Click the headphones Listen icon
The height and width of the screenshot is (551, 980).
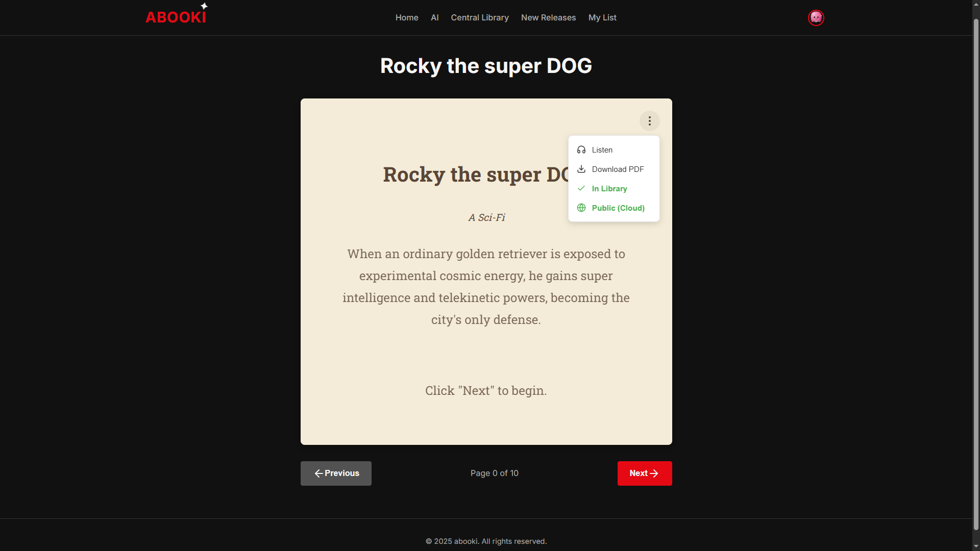point(581,149)
